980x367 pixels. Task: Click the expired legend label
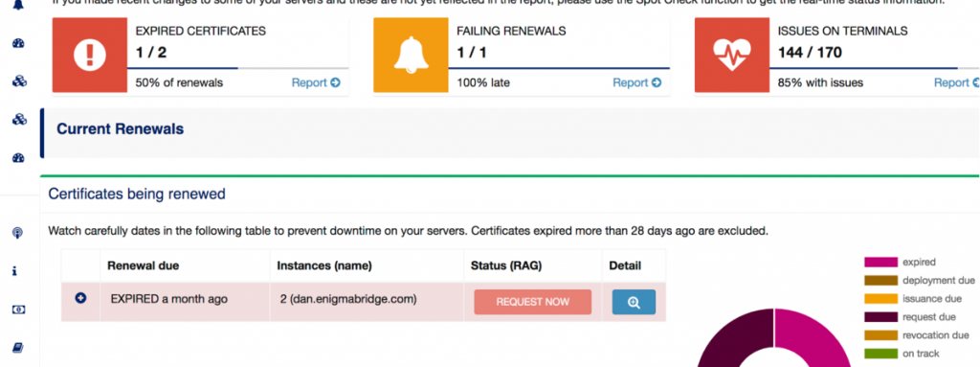[x=920, y=263]
